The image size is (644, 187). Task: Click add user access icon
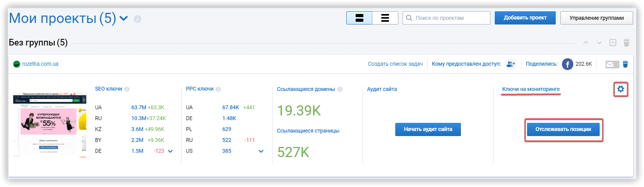tap(511, 64)
